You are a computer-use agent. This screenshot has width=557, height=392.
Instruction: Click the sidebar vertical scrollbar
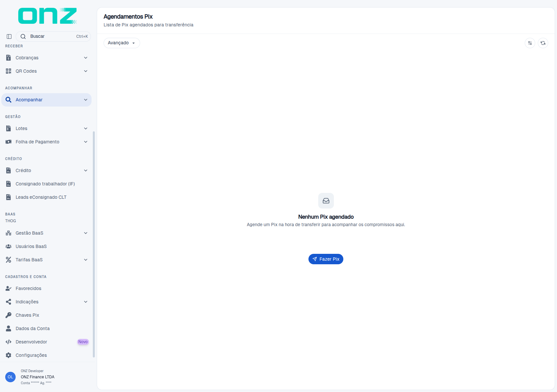(x=94, y=244)
